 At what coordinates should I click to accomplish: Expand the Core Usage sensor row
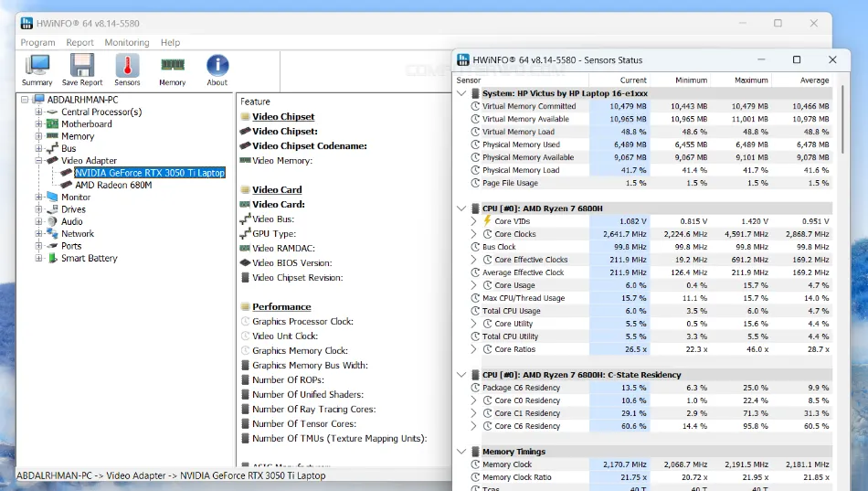click(x=473, y=285)
